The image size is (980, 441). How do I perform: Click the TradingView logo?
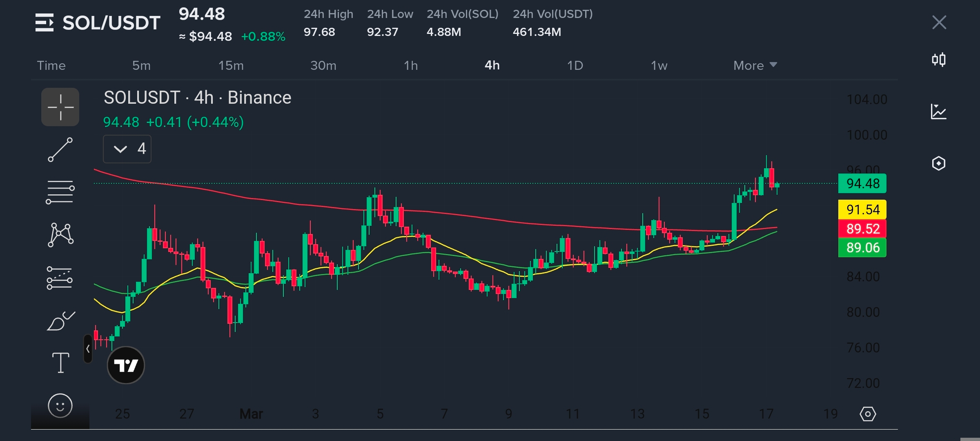click(x=126, y=365)
